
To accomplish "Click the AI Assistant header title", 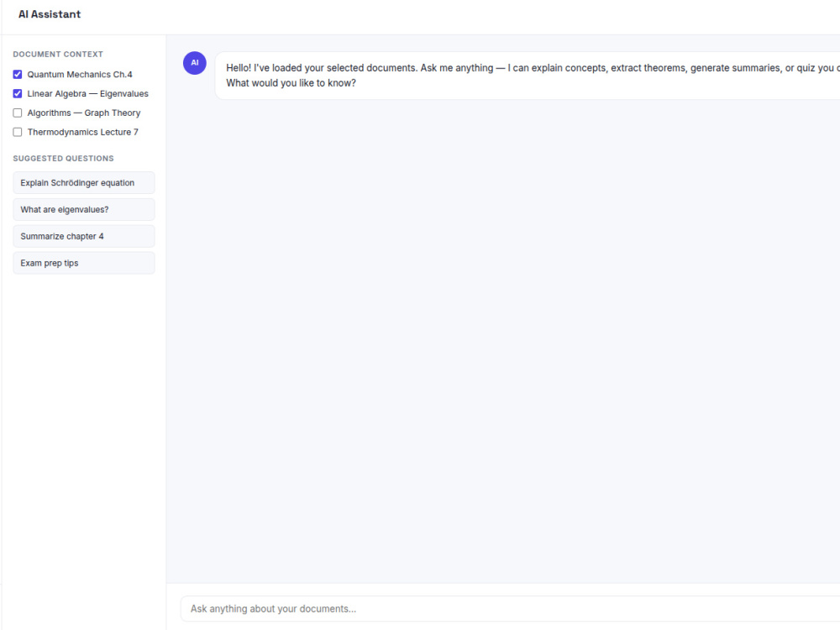I will coord(50,14).
